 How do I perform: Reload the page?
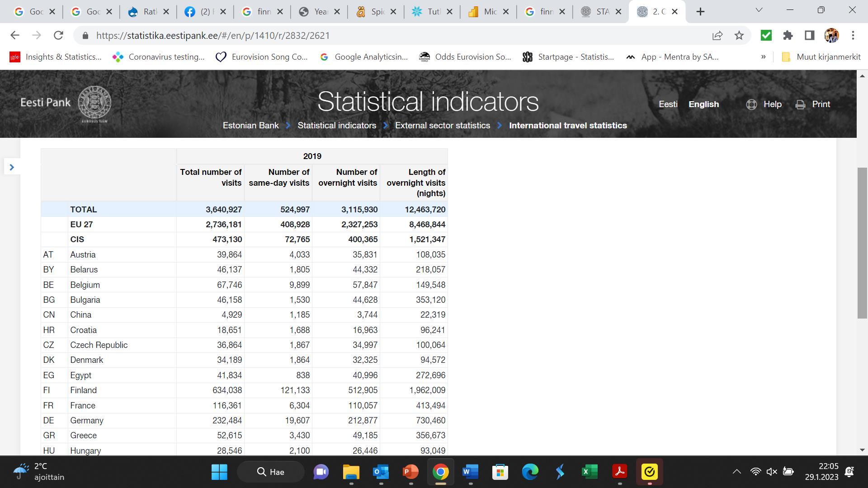58,35
